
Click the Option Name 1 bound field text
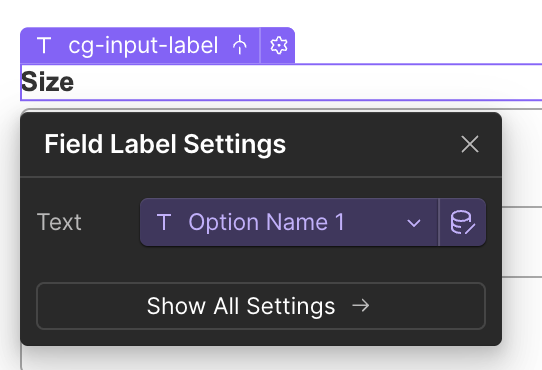267,222
